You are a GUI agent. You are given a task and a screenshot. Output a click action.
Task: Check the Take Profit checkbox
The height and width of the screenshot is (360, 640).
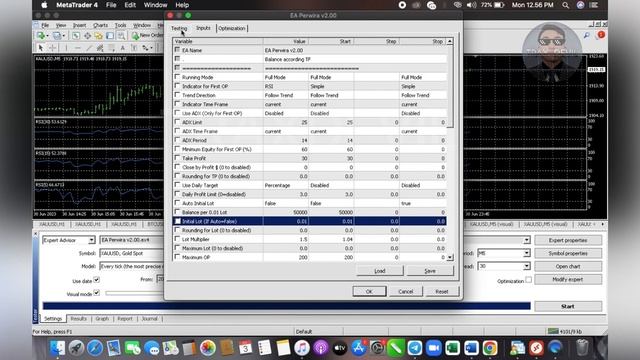pos(177,158)
